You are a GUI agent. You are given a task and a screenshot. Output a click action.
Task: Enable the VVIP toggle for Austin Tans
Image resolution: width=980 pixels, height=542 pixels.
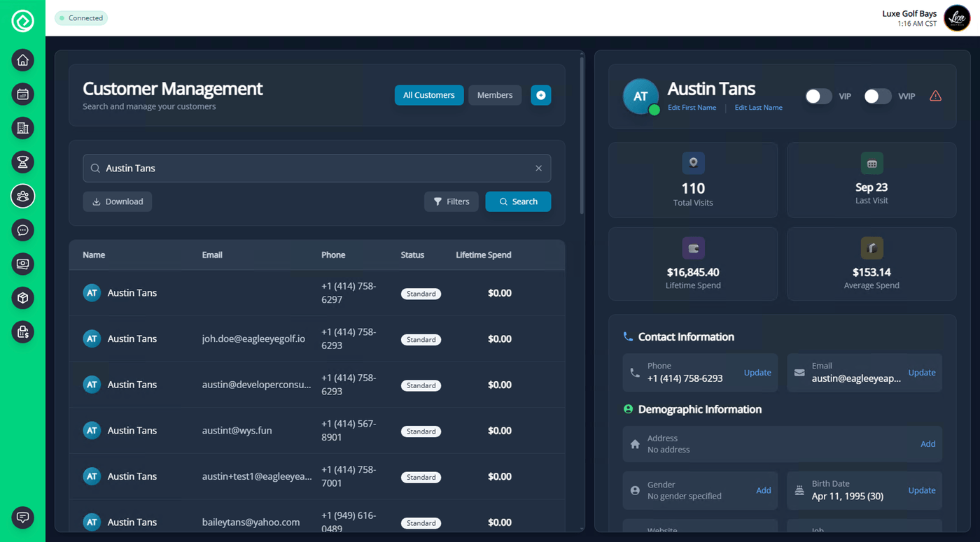877,96
